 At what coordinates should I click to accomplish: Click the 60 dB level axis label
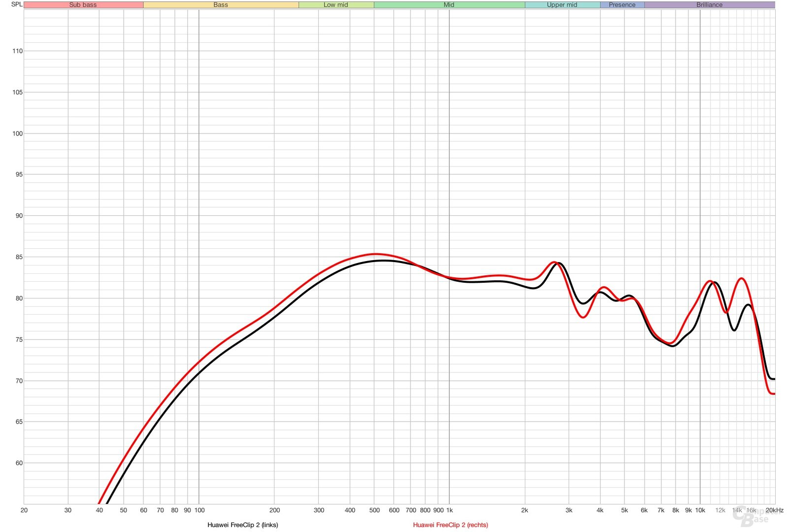19,463
